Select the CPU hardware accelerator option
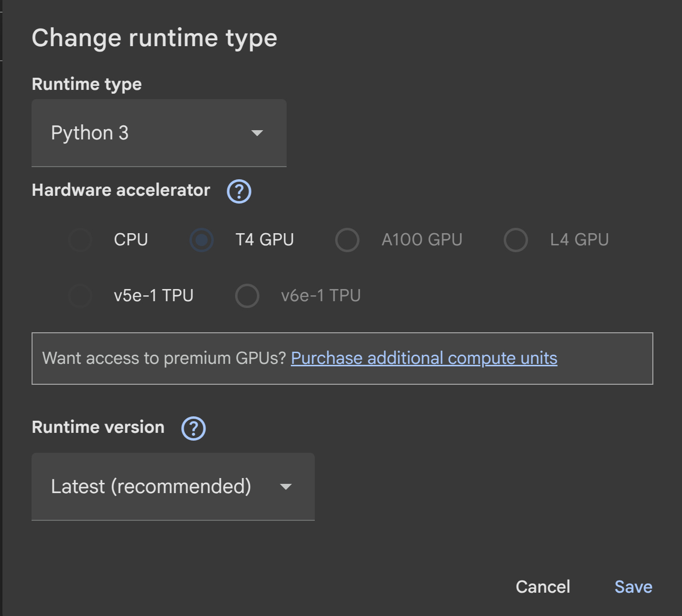 [x=81, y=240]
